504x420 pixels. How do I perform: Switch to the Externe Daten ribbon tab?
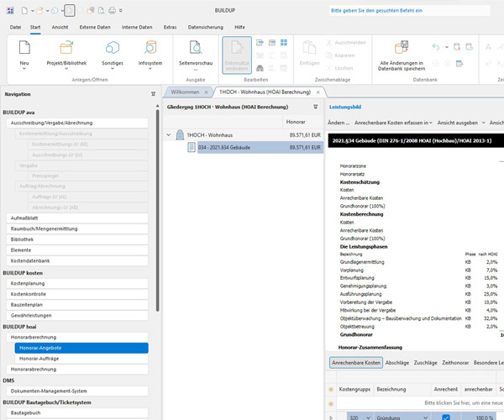pyautogui.click(x=95, y=28)
